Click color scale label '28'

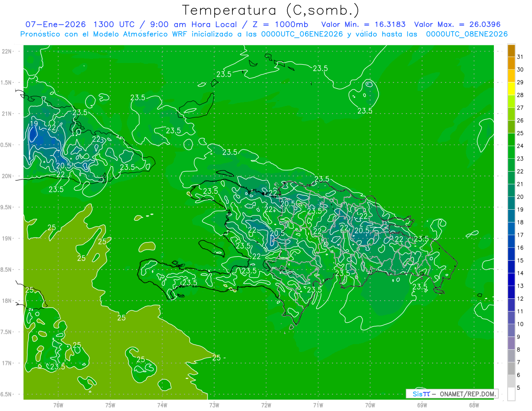tap(520, 95)
